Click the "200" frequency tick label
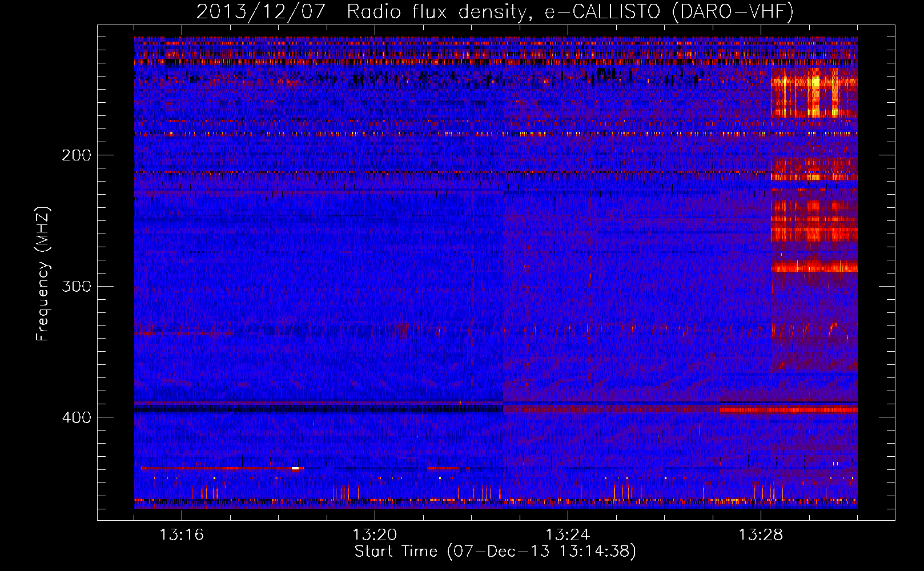 (77, 155)
